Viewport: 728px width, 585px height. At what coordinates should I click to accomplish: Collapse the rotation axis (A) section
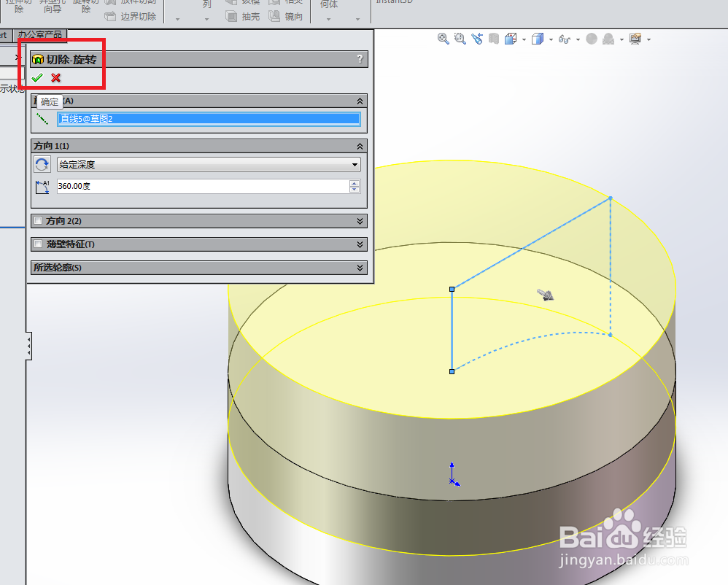pos(360,101)
